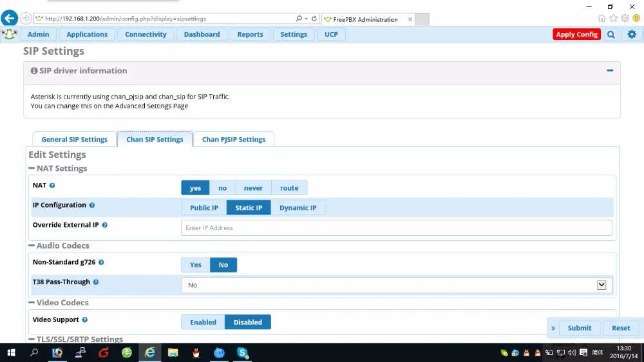Collapse the TLS/SSL/SRTP Settings section
Screen dimensions: 644x362
pos(32,339)
